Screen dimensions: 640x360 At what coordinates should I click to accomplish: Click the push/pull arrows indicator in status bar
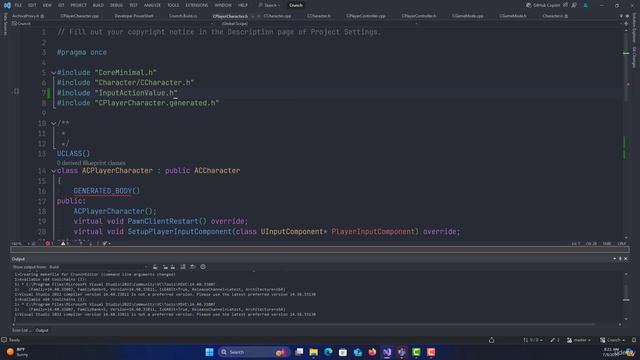click(x=533, y=340)
